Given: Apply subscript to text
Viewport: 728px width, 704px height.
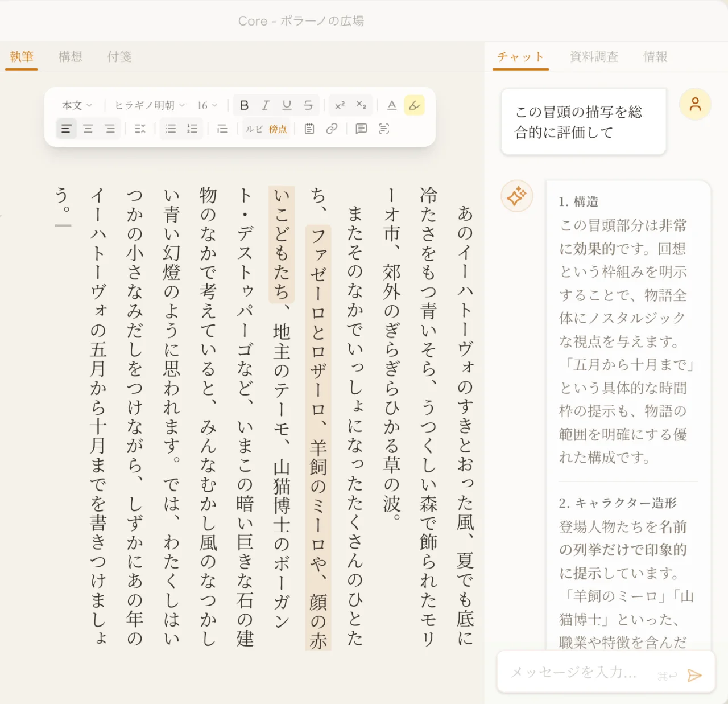Looking at the screenshot, I should coord(361,105).
